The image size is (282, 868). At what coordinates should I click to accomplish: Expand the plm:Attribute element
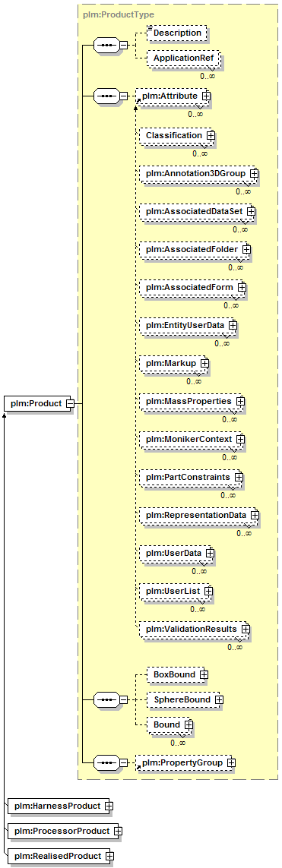point(206,96)
